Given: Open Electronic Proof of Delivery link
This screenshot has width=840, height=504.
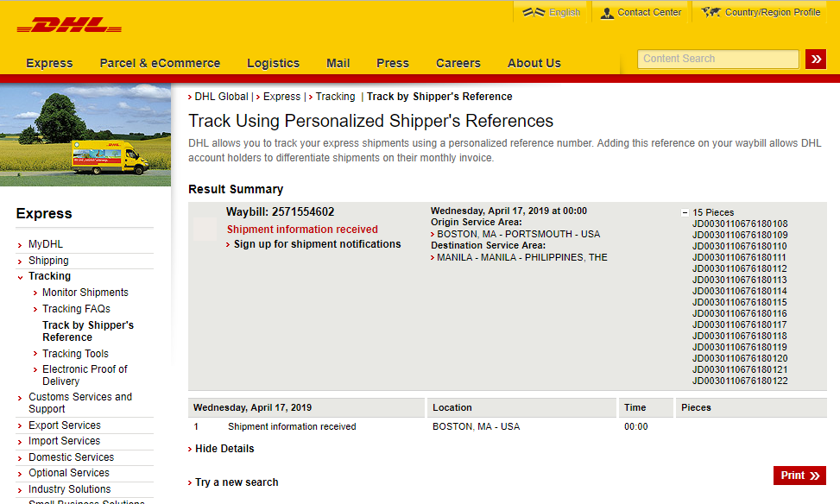Looking at the screenshot, I should 85,375.
